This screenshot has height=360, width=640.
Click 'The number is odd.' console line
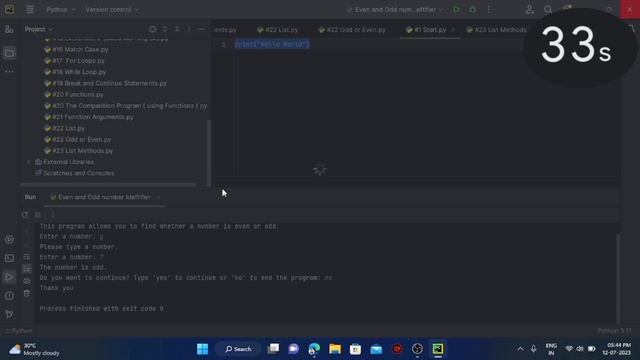(x=73, y=267)
